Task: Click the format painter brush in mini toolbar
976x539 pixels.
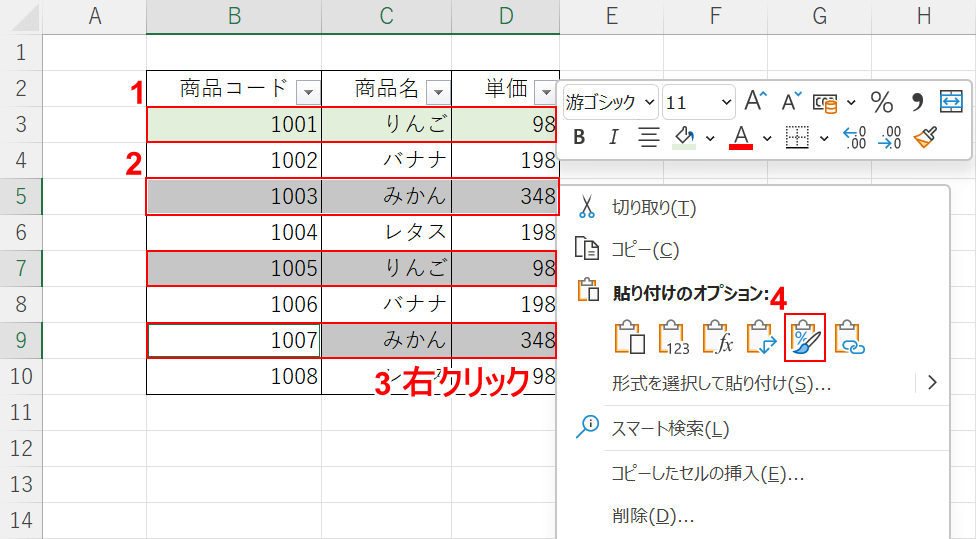Action: (x=926, y=137)
